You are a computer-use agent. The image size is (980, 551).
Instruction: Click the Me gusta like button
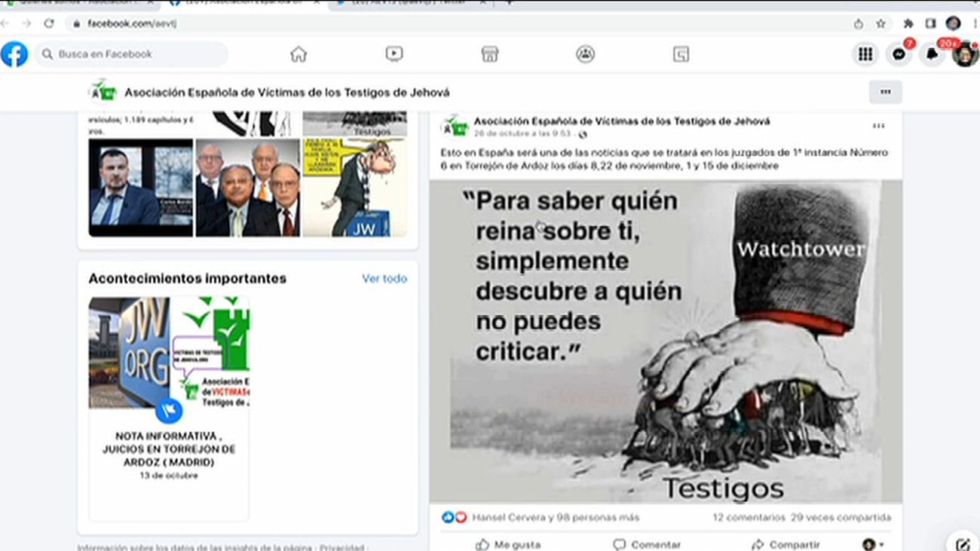click(507, 544)
